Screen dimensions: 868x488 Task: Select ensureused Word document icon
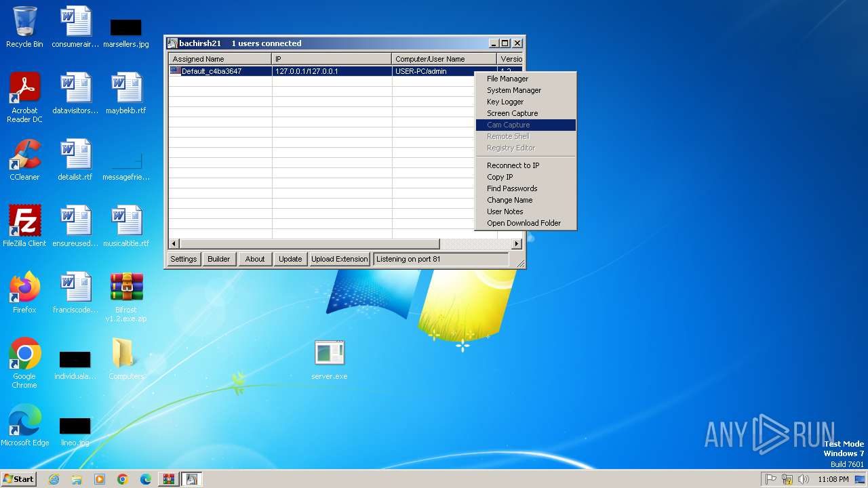coord(75,226)
